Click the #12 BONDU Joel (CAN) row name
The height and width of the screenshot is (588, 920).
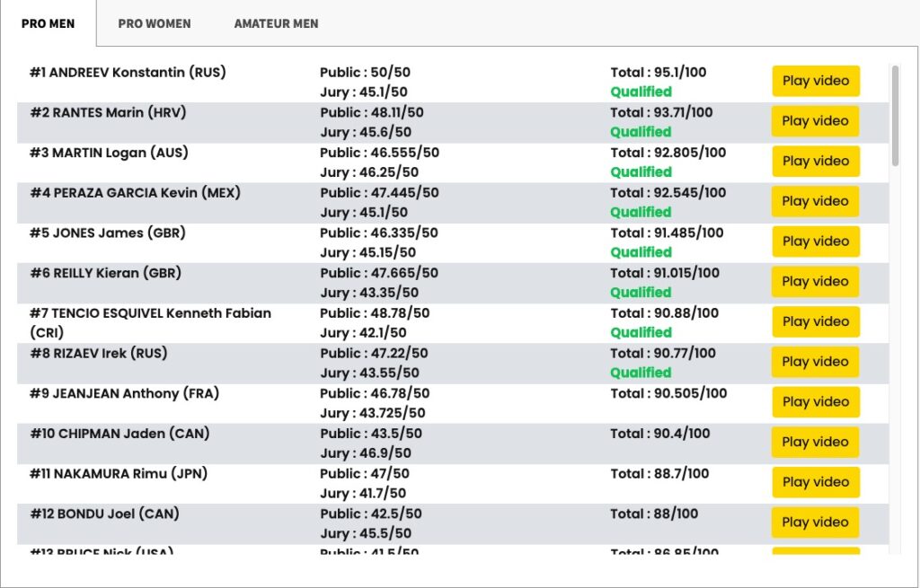pos(104,514)
